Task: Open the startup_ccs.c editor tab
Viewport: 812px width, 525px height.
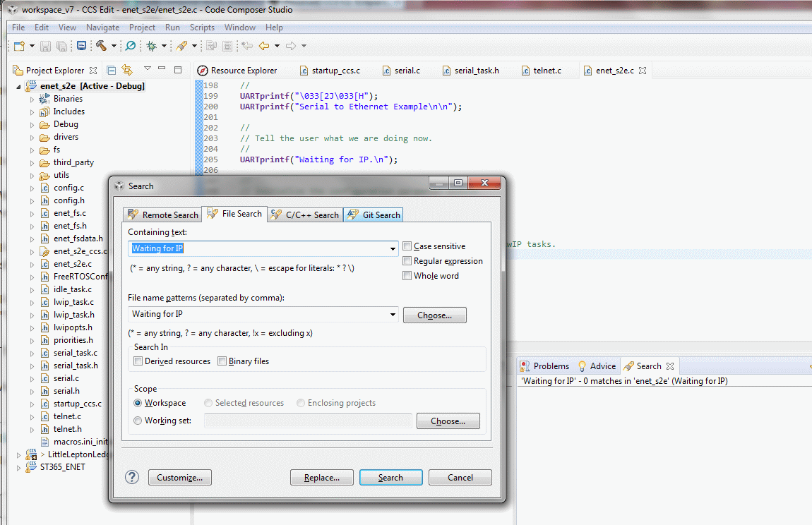Action: pos(330,71)
